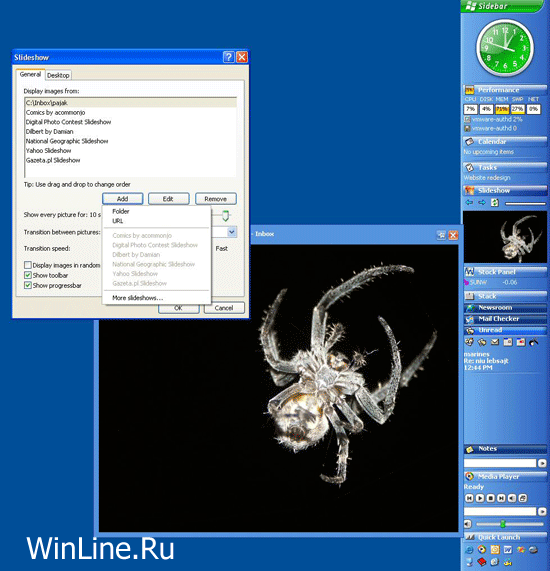
Task: Expand the Newsroom panel header
Action: click(x=505, y=307)
